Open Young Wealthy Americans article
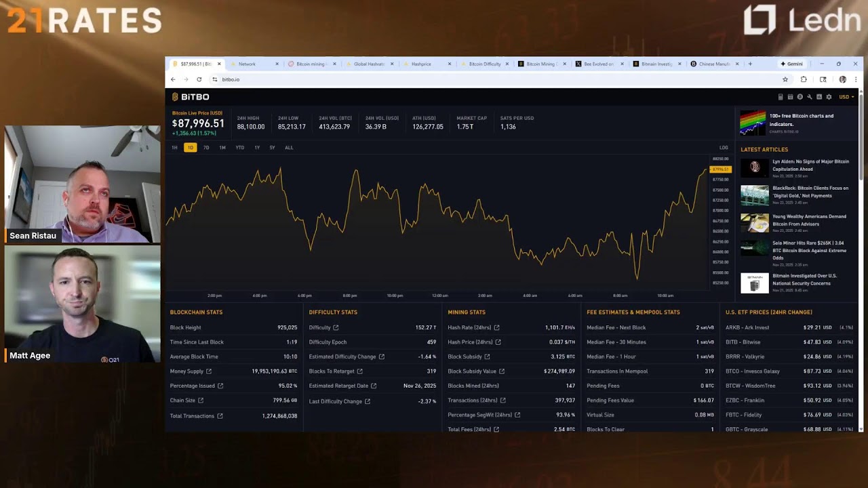 (809, 220)
